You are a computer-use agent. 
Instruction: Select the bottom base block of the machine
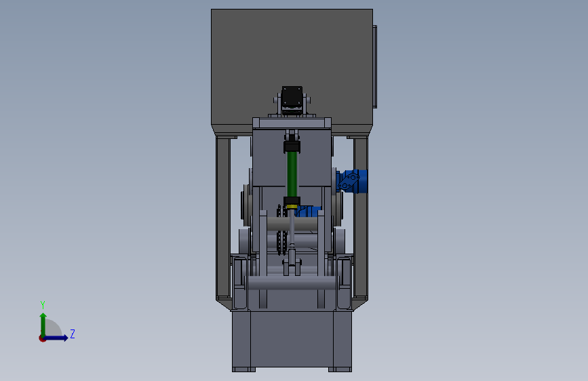point(292,340)
